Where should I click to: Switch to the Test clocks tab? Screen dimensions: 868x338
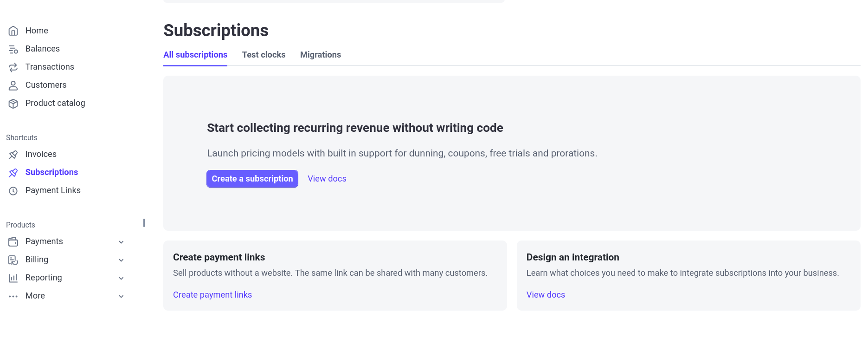[x=264, y=55]
